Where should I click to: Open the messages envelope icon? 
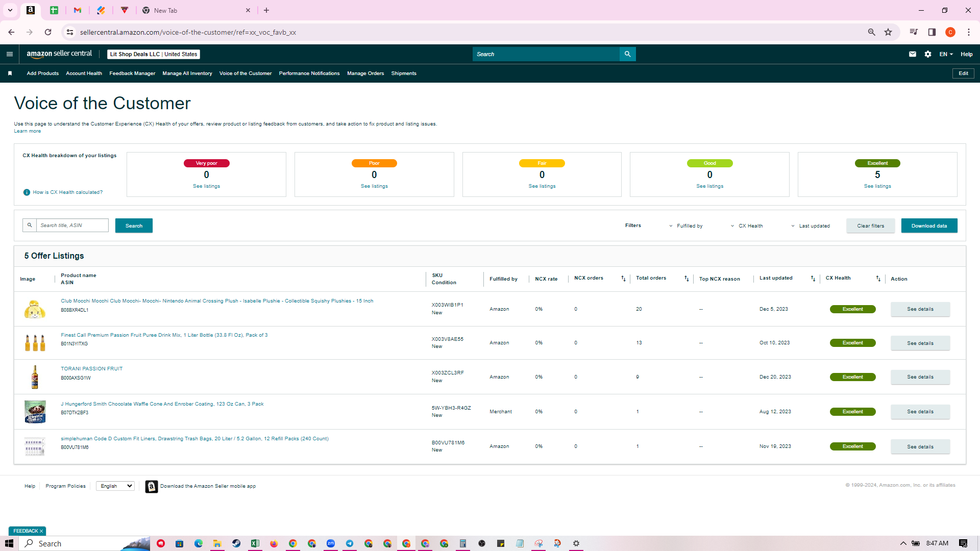(913, 54)
